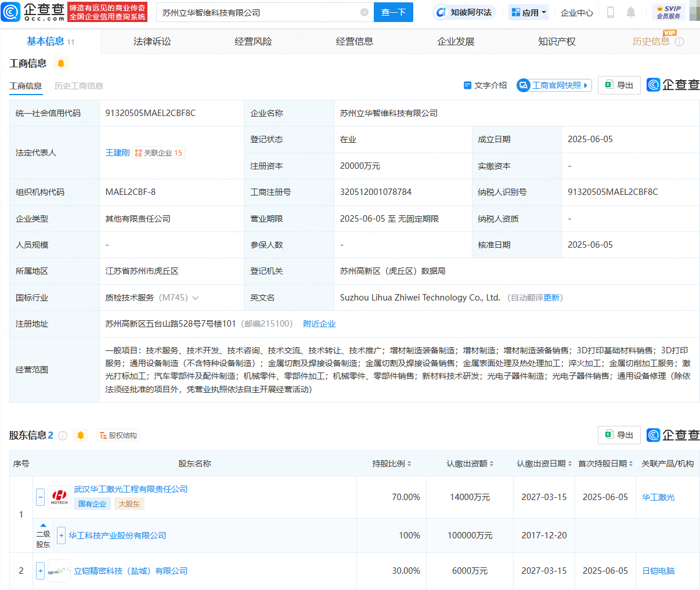Open related product 日铠电脑

658,571
